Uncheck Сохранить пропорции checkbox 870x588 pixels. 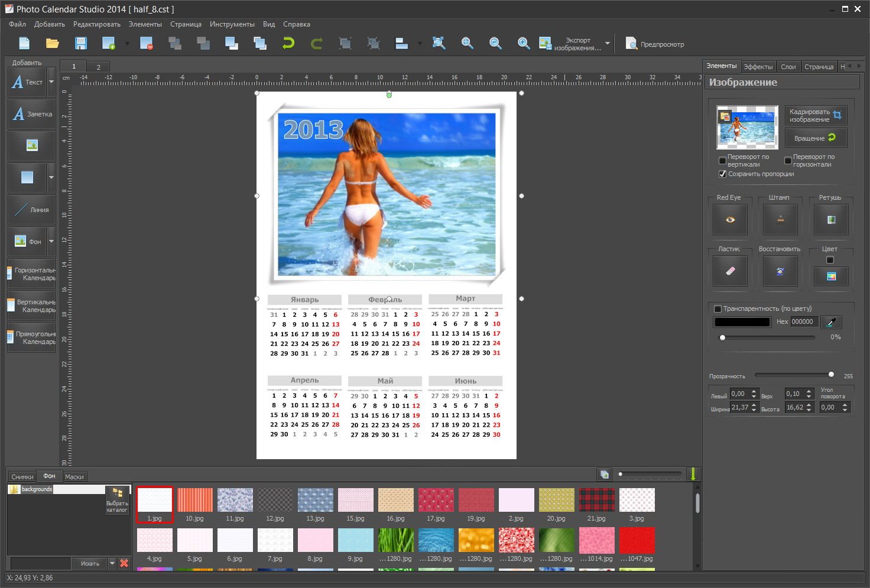(x=722, y=174)
